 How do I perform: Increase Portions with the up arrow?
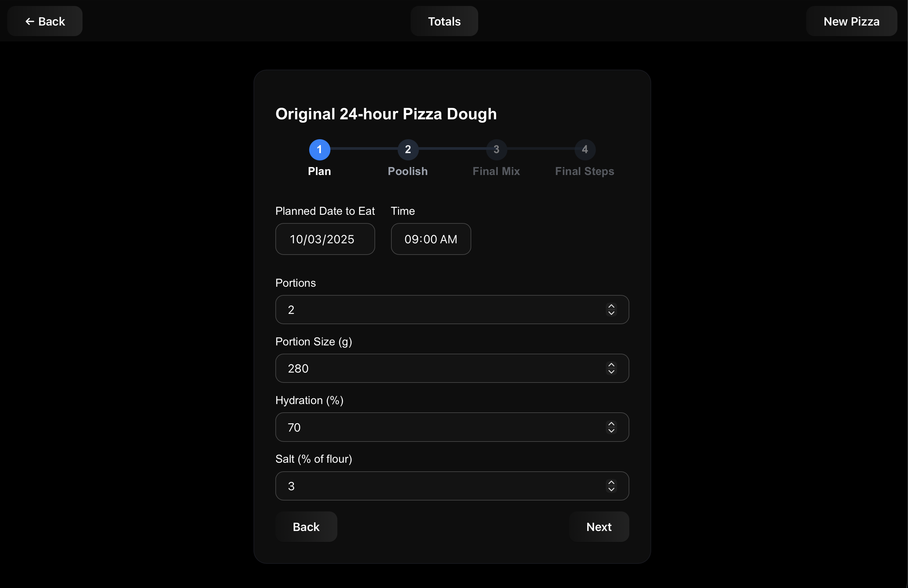click(x=611, y=306)
